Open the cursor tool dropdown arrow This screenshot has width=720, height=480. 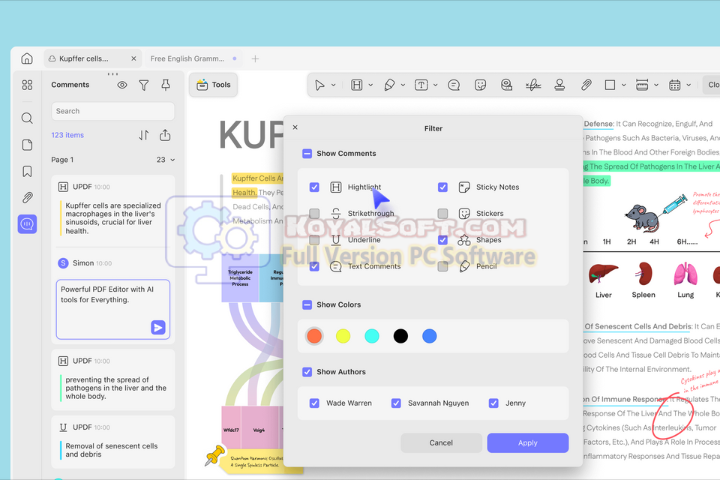(x=333, y=85)
